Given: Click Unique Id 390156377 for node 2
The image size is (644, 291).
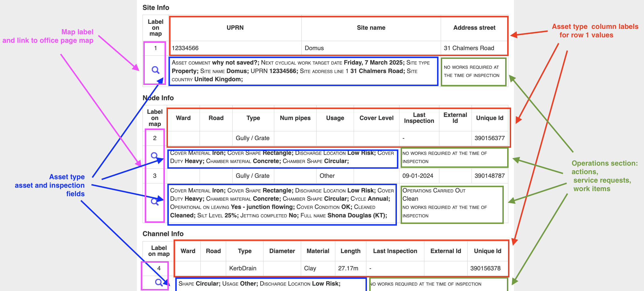Looking at the screenshot, I should coord(490,138).
